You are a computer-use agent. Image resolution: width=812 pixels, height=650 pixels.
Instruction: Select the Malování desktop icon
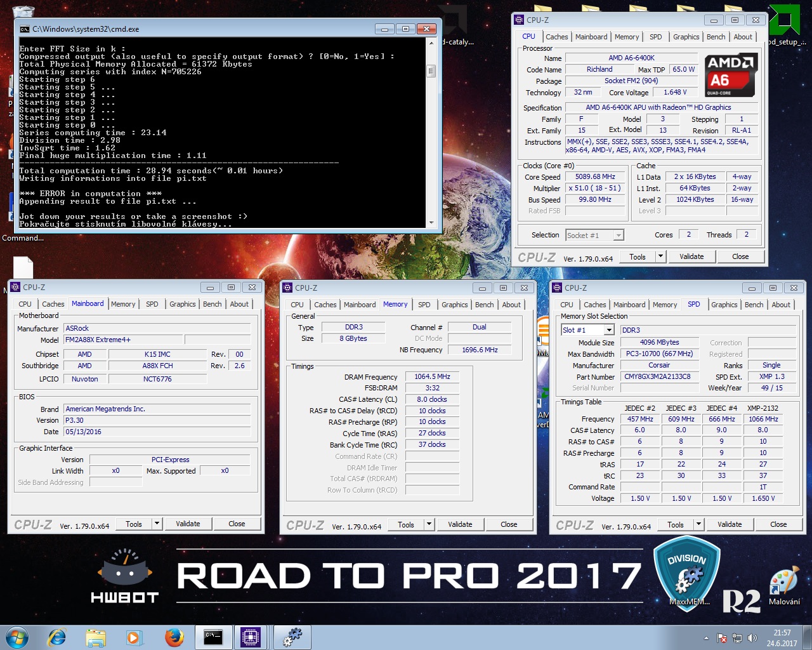click(x=784, y=586)
